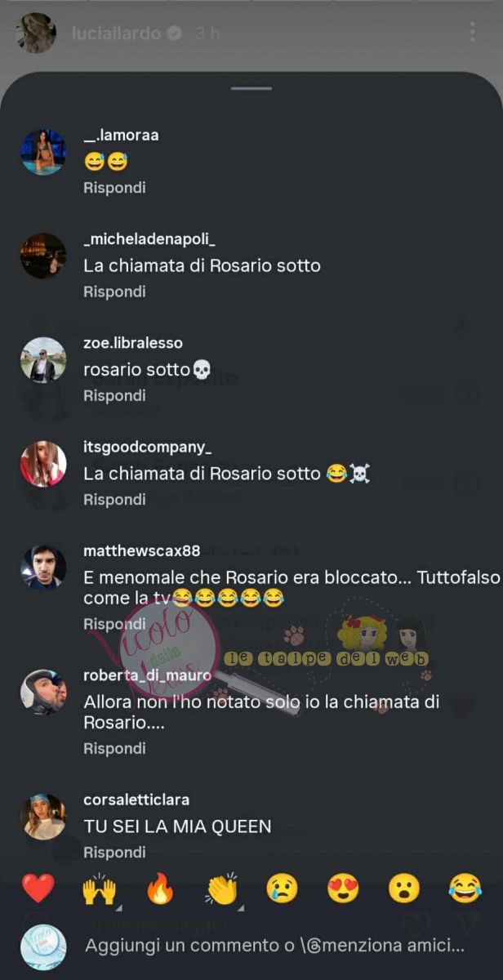Tap the fire emoji reaction
The height and width of the screenshot is (980, 503).
pos(161,888)
